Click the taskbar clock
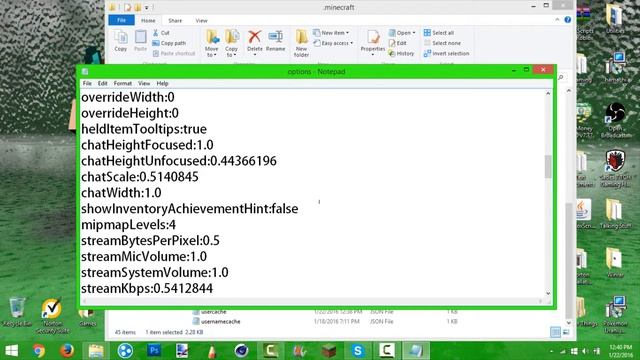Viewport: 640px width, 360px height. 620,351
